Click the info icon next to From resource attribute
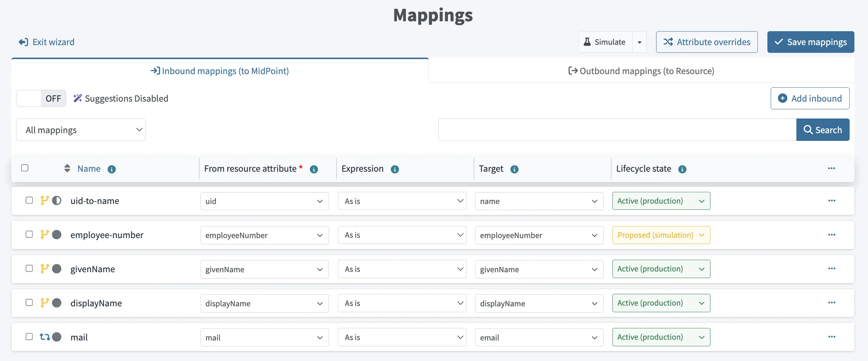868x361 pixels. pos(314,169)
